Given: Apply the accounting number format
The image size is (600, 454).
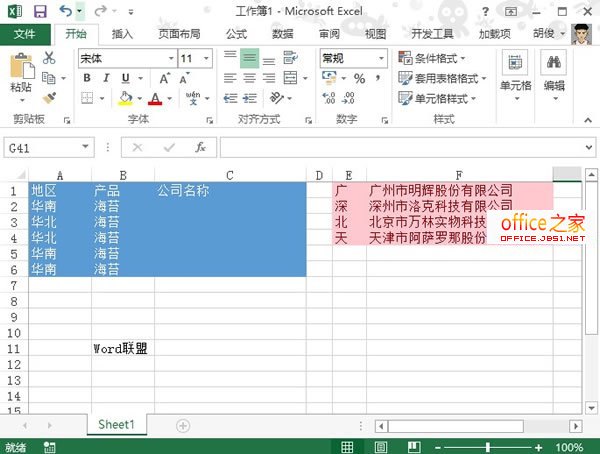Looking at the screenshot, I should (x=329, y=78).
